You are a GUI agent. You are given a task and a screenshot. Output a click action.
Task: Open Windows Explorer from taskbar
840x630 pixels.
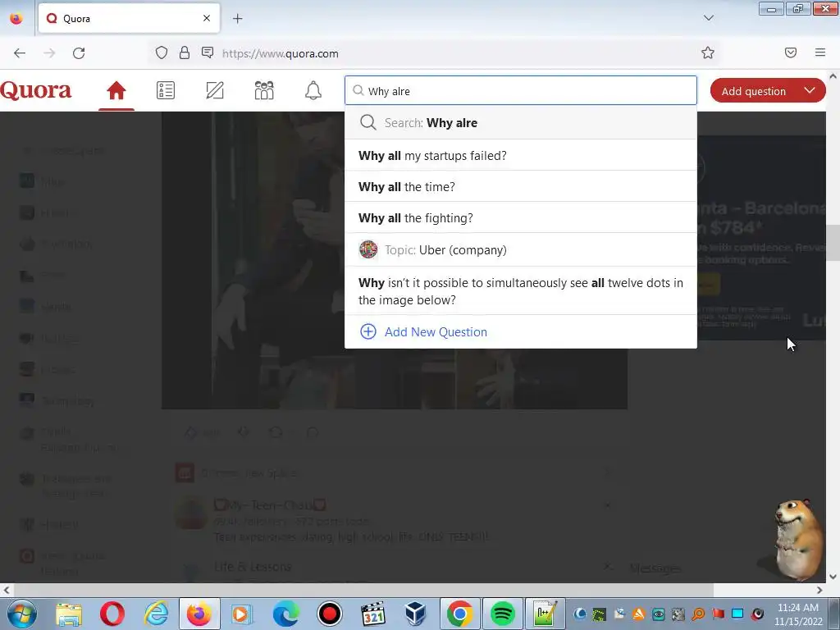tap(69, 614)
